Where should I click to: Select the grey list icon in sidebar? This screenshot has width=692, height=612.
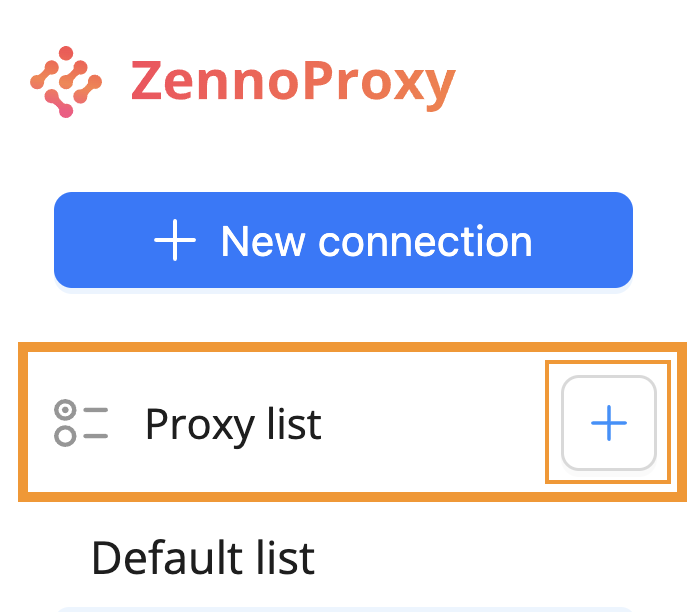[80, 423]
